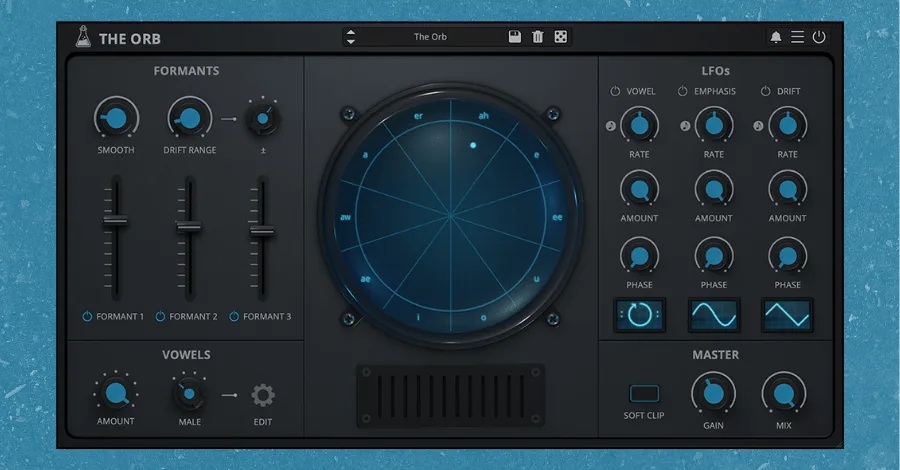Click the 'er' vowel label on orb
The width and height of the screenshot is (900, 470).
click(418, 116)
